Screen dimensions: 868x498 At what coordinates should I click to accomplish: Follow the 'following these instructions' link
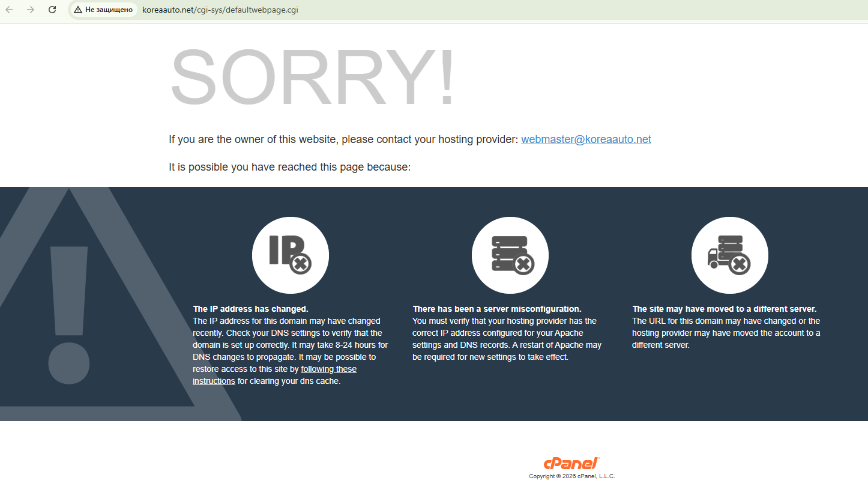click(x=275, y=375)
